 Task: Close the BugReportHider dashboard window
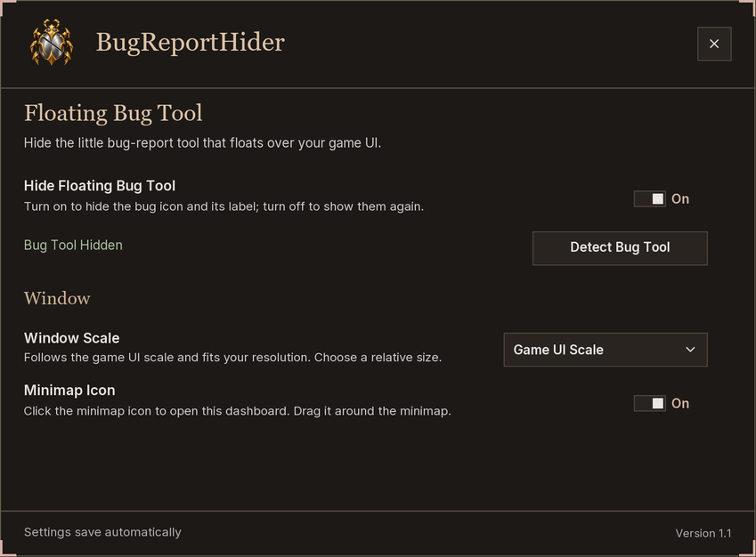[x=714, y=44]
